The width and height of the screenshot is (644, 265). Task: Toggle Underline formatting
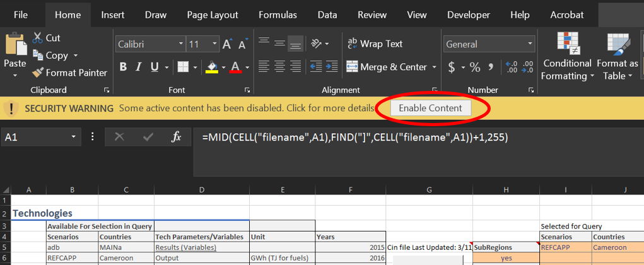[x=155, y=67]
